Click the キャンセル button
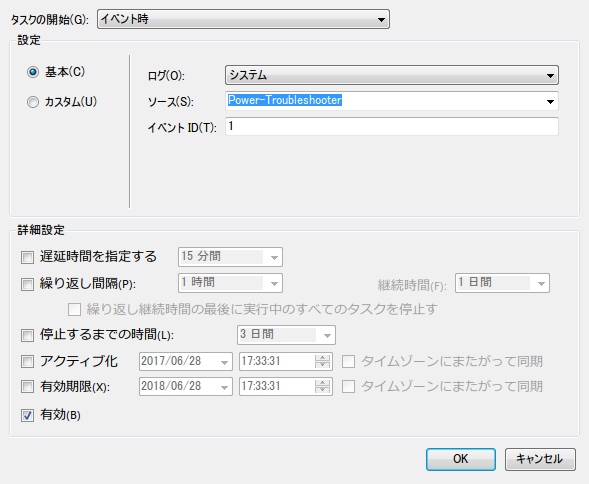 (x=540, y=459)
